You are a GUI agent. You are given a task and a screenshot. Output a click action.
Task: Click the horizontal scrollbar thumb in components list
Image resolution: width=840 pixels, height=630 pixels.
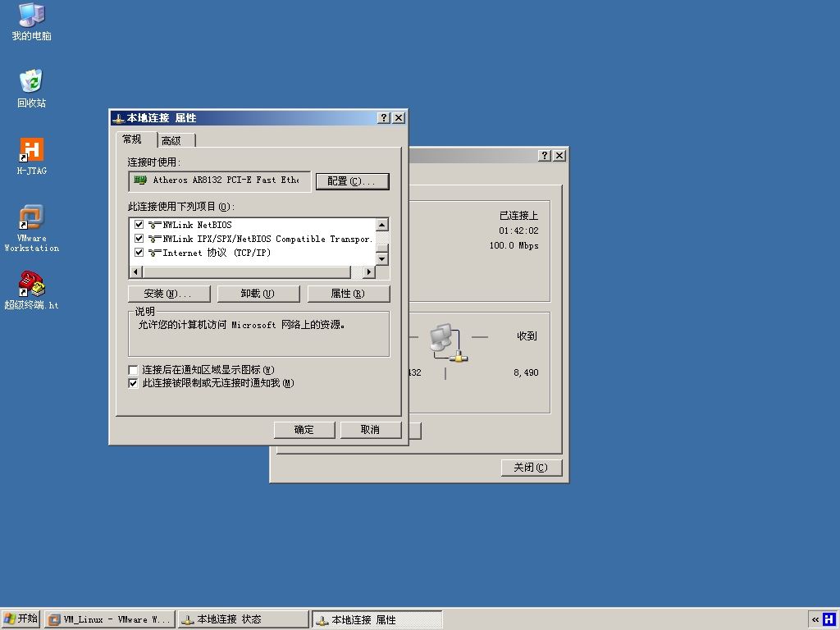pos(246,272)
